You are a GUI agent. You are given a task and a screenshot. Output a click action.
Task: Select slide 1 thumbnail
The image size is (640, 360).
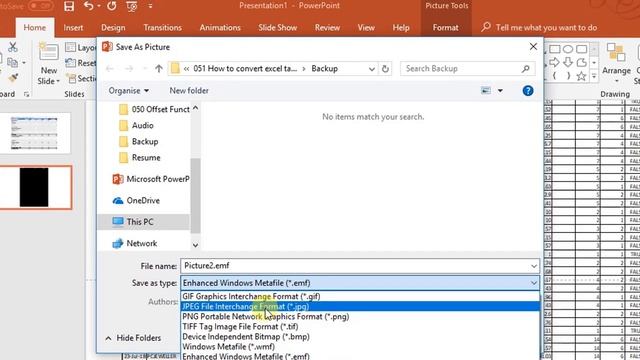(34, 133)
